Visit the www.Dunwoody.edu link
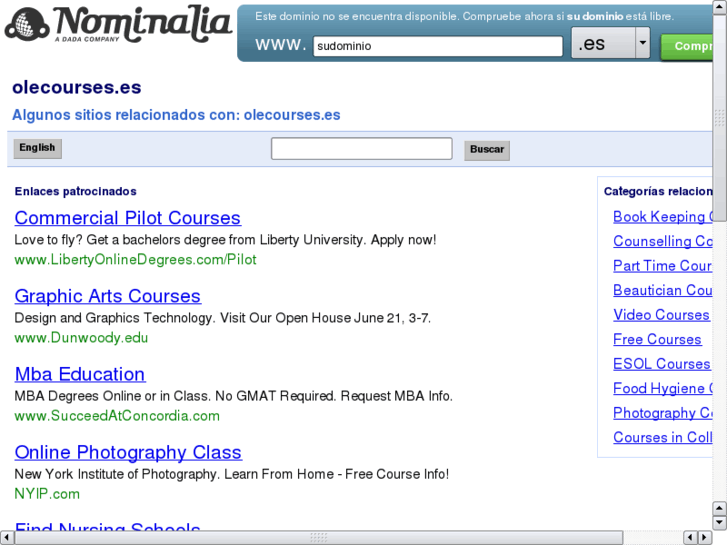 point(81,338)
